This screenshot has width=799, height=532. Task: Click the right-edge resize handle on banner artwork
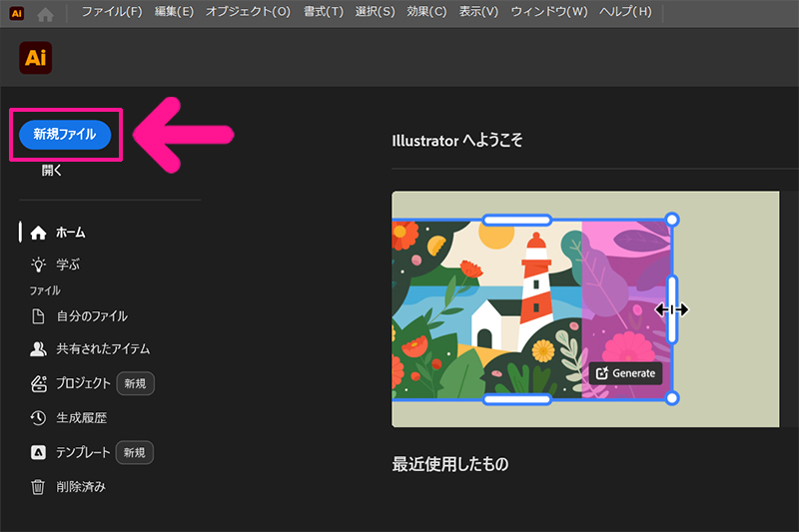(x=672, y=309)
